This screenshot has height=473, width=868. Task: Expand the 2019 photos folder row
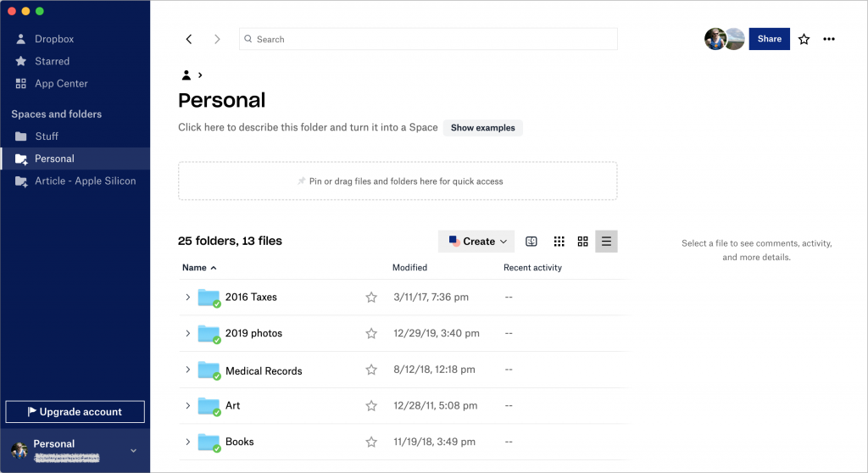[187, 334]
